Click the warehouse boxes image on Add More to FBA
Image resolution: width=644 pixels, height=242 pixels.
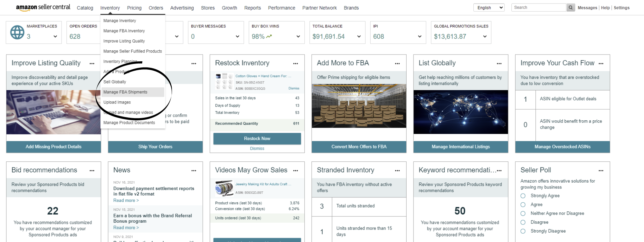coord(359,106)
